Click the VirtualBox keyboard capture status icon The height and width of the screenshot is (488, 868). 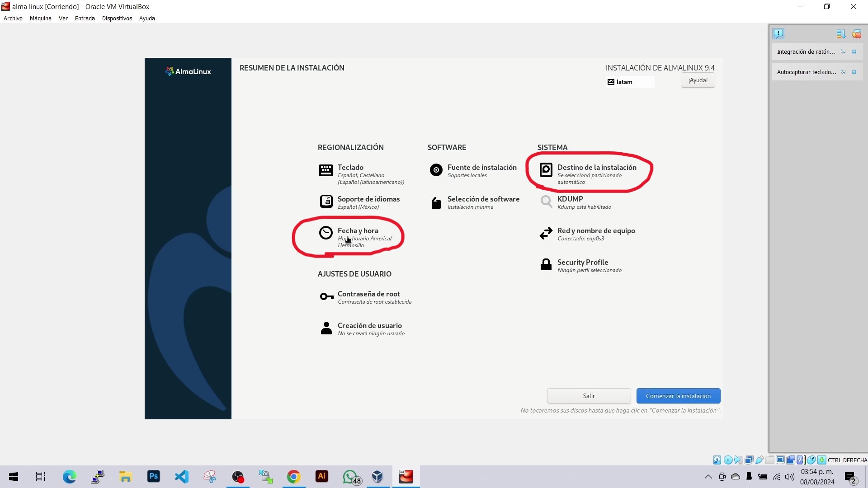coord(821,460)
